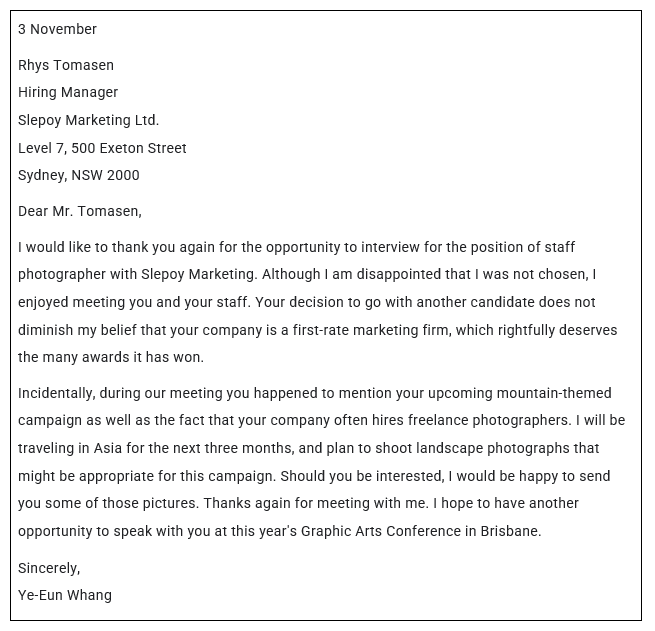Image resolution: width=655 pixels, height=631 pixels.
Task: Click the closing "Sincerely,"
Action: click(x=49, y=568)
